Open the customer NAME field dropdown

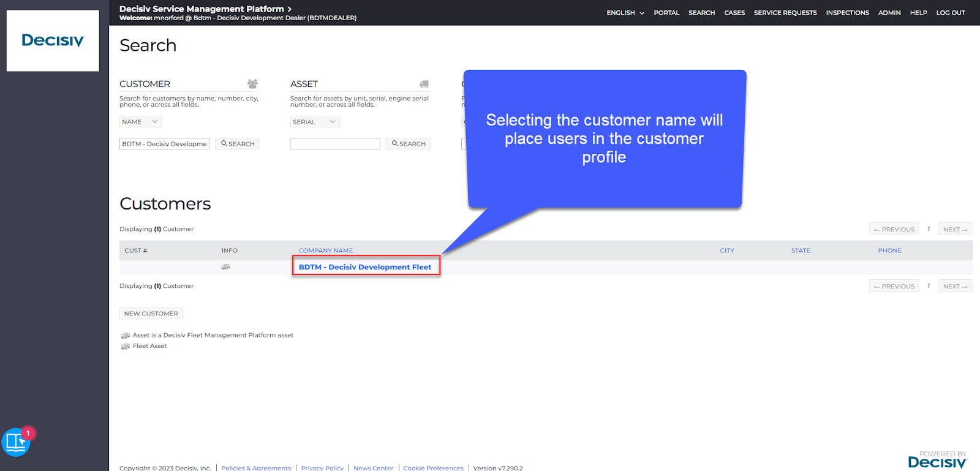coord(140,122)
